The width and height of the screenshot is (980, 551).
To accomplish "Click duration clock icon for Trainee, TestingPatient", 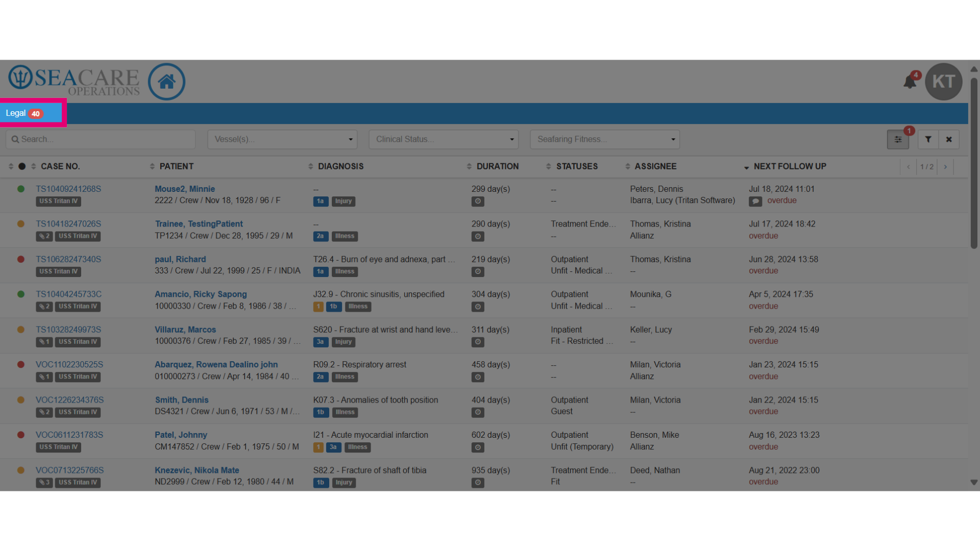I will click(478, 237).
